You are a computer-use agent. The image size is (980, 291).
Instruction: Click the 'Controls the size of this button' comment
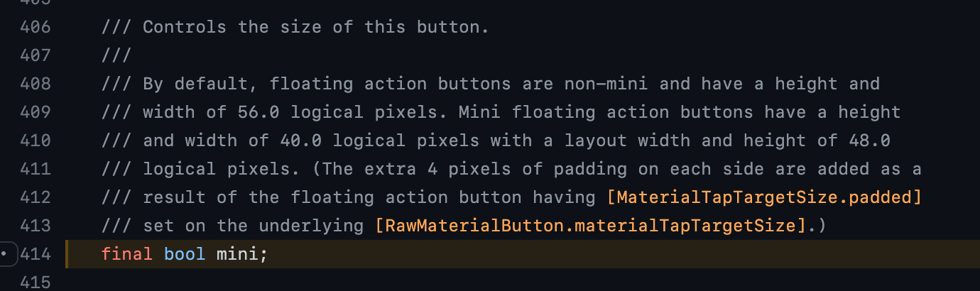click(x=311, y=27)
